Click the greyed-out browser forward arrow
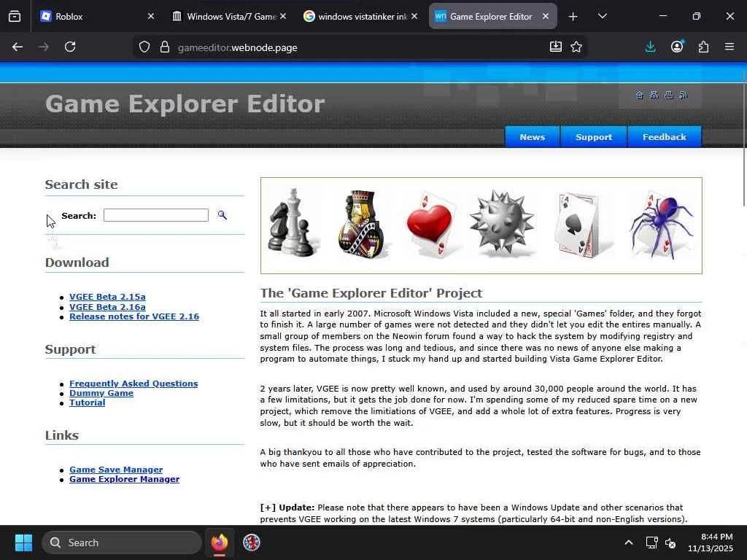 [x=43, y=47]
